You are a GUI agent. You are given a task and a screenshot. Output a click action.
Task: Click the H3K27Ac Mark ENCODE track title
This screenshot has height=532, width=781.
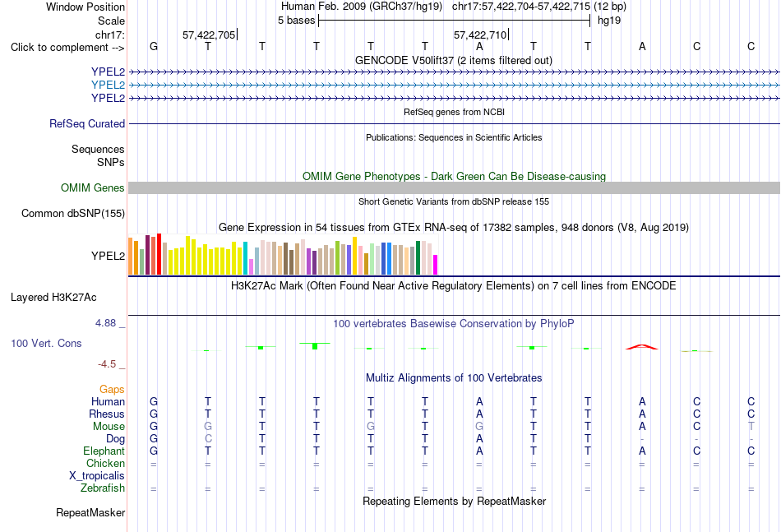454,286
